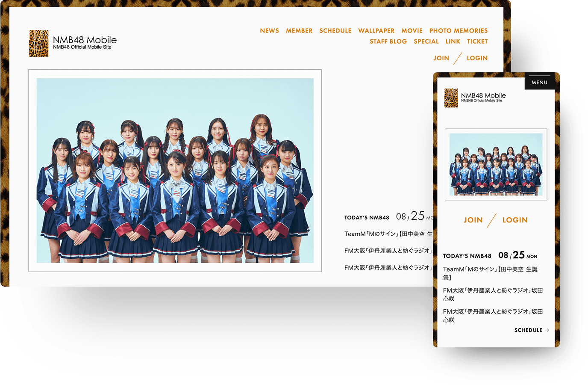This screenshot has width=588, height=385.
Task: Open the LINK nav item
Action: click(453, 41)
